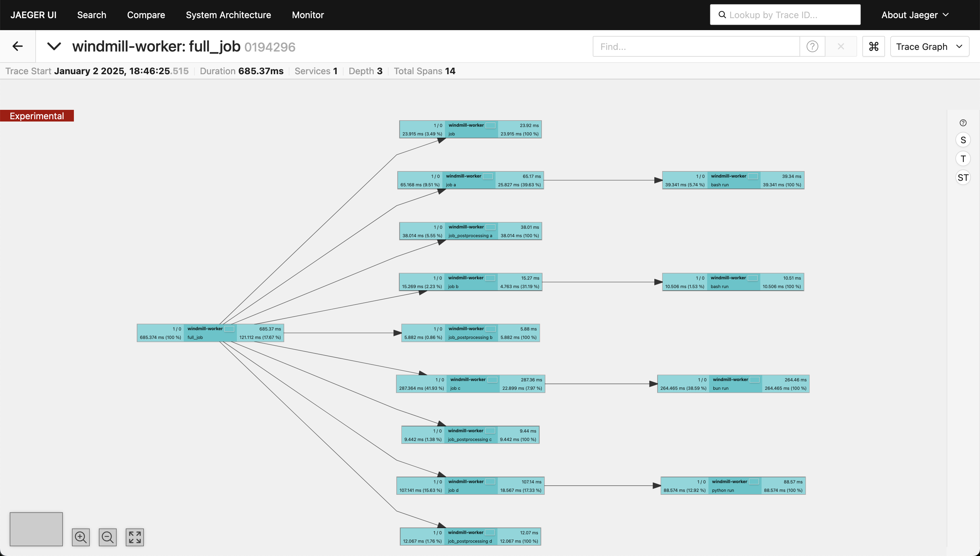Clear the find search X button
The width and height of the screenshot is (980, 556).
click(841, 47)
